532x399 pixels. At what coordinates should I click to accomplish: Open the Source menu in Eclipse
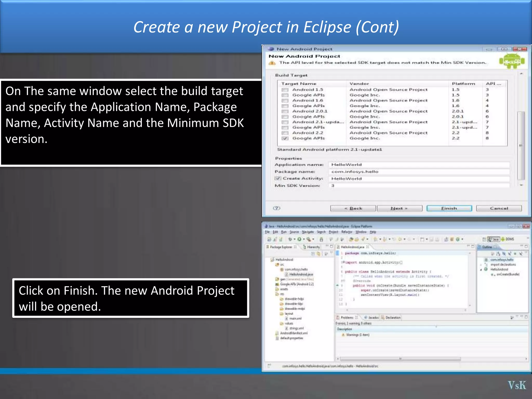[294, 232]
